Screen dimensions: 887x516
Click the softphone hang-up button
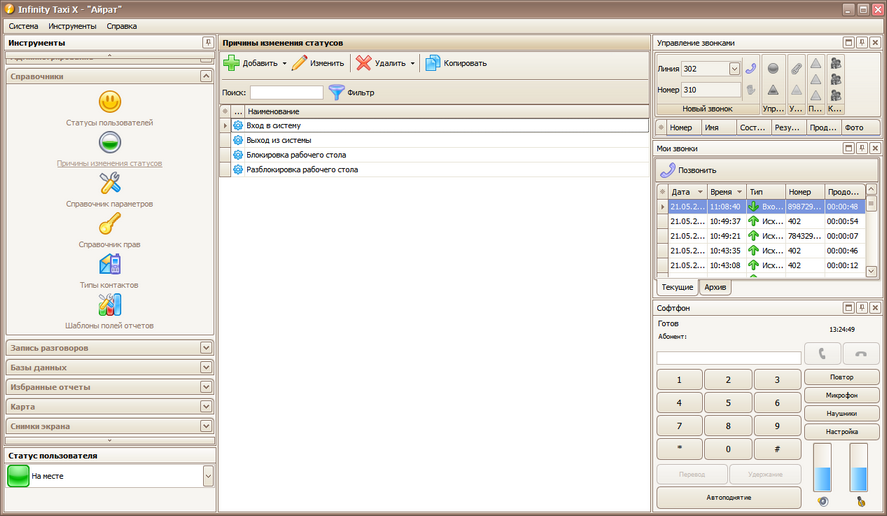(861, 354)
